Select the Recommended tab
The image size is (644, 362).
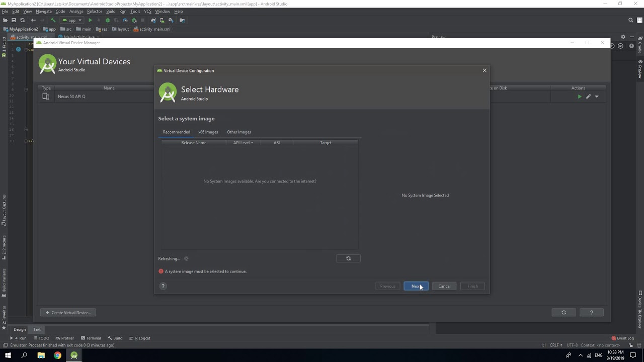click(x=177, y=132)
